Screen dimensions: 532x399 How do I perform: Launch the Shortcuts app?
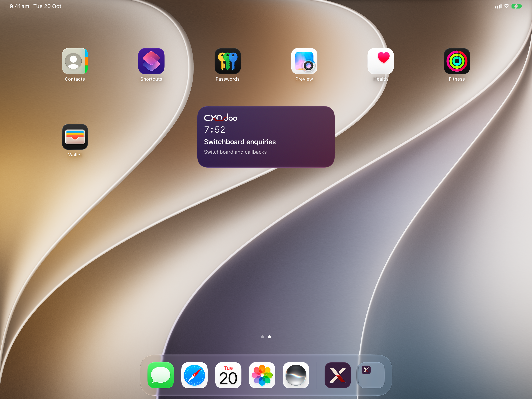pos(151,61)
